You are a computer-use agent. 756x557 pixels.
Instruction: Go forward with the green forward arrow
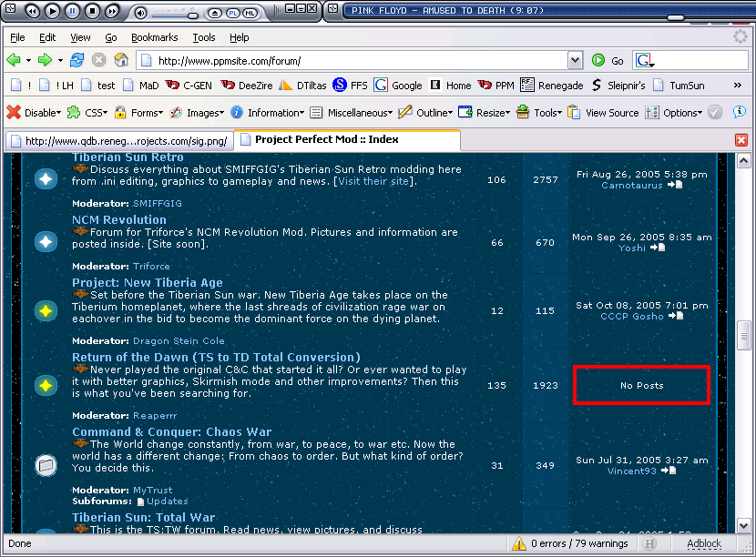point(45,60)
